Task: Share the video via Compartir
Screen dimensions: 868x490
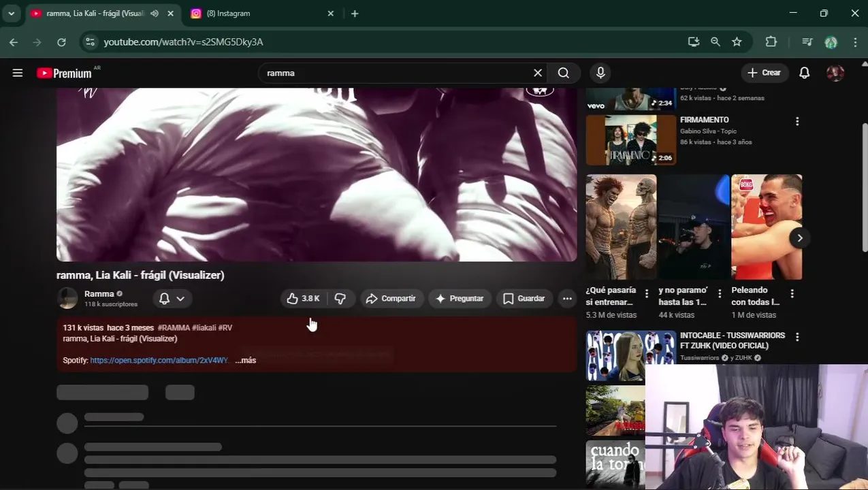Action: (x=391, y=299)
